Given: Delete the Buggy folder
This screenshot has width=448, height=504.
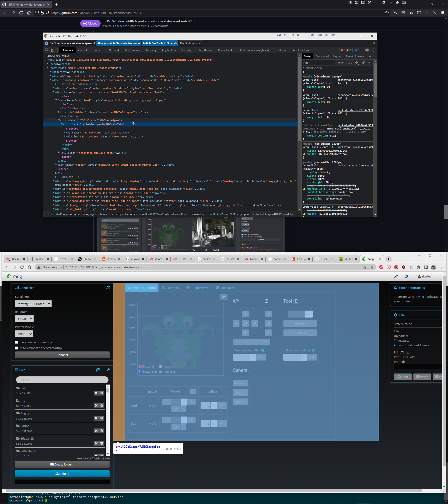Looking at the screenshot, I should pos(101,418).
